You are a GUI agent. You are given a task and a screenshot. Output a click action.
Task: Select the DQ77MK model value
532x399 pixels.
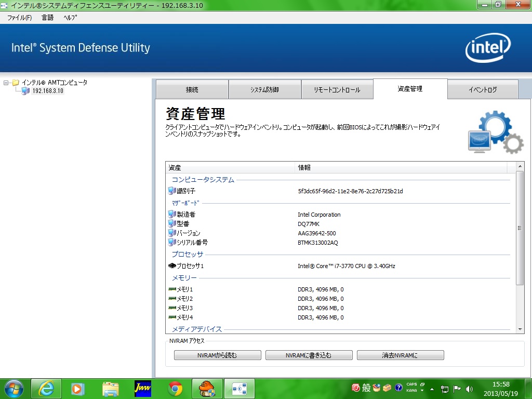tap(309, 224)
